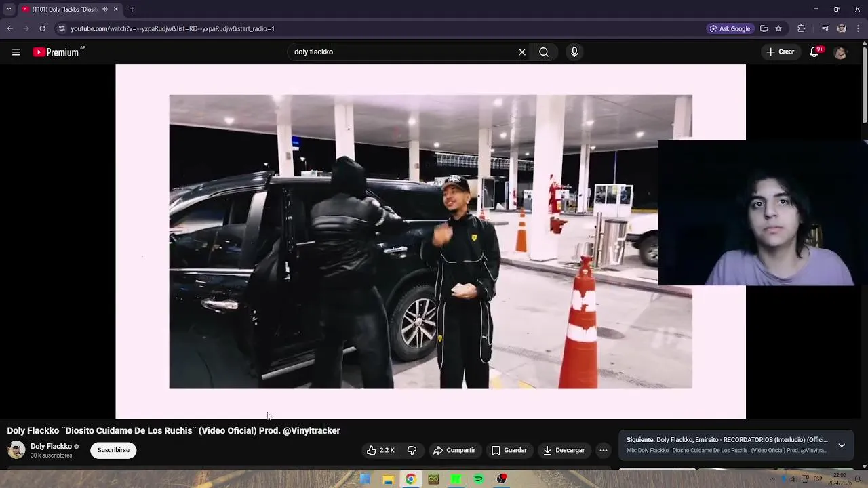Clear the search box with X
The image size is (868, 488).
coord(522,52)
